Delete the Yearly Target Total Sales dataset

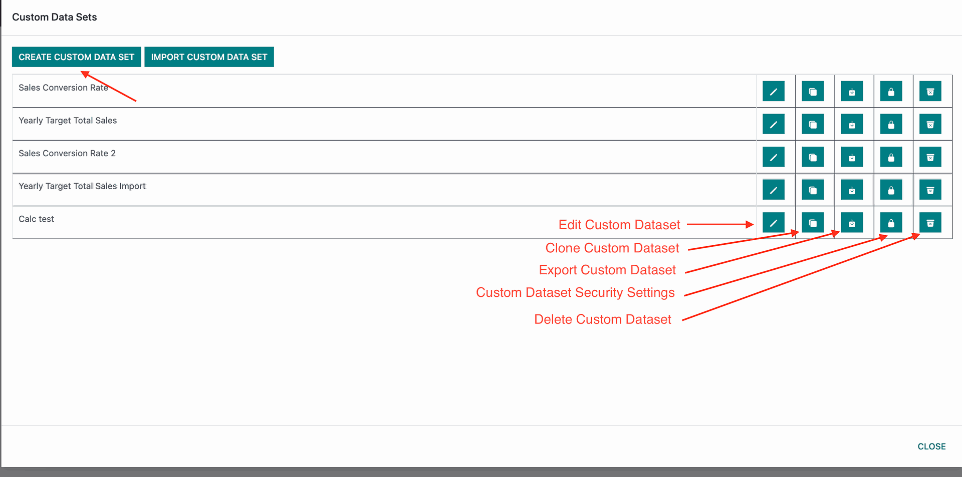tap(930, 124)
